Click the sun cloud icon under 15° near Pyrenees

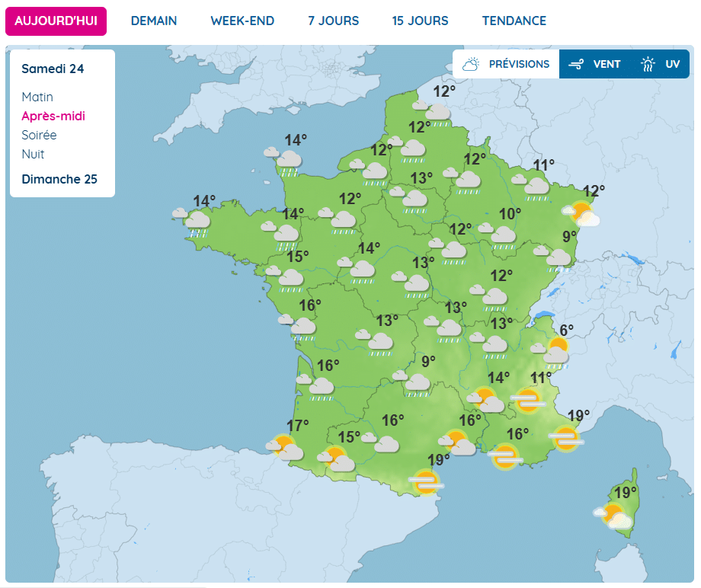(336, 459)
